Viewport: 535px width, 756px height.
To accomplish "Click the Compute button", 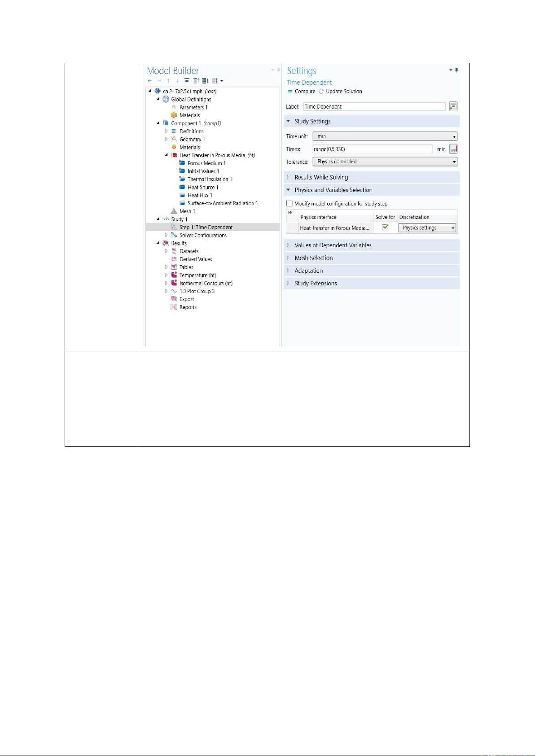I will pos(302,92).
